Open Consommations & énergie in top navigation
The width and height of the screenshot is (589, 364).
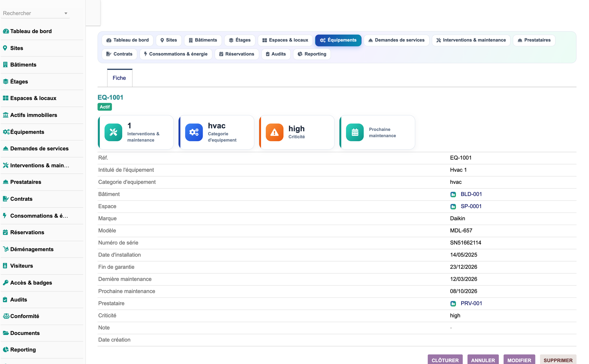176,54
